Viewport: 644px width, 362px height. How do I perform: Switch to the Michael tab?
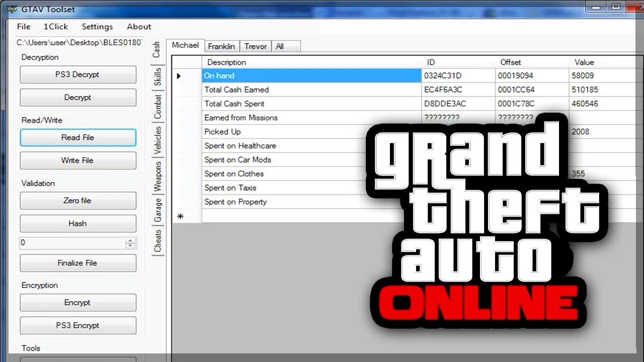pyautogui.click(x=185, y=45)
